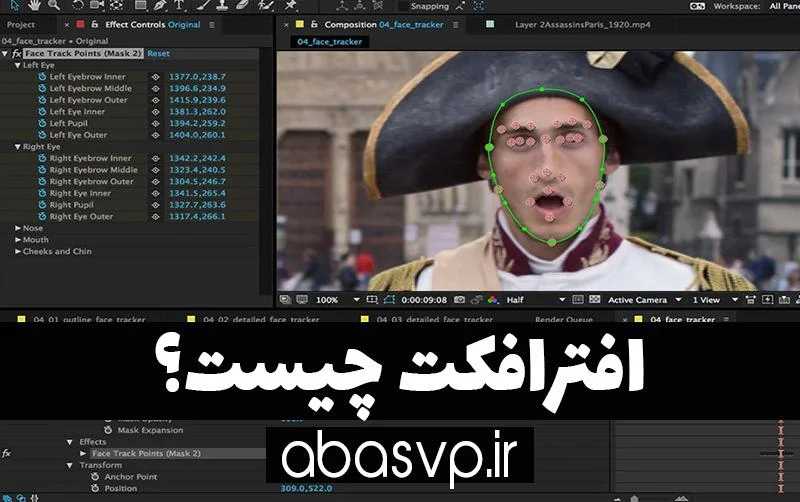Image resolution: width=800 pixels, height=502 pixels.
Task: Click the 0:00:09:08 timecode
Action: click(424, 300)
